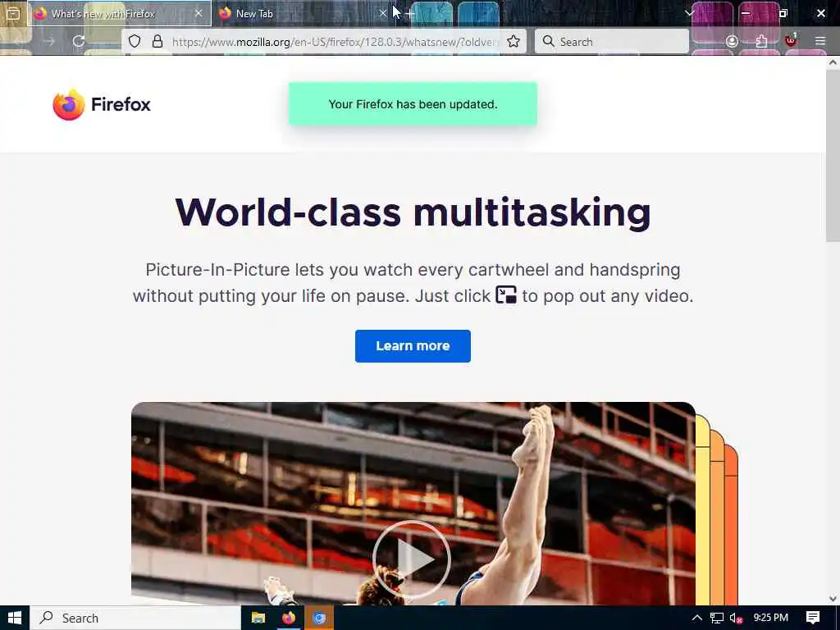Open a new tab with plus button
This screenshot has width=840, height=630.
pos(410,13)
